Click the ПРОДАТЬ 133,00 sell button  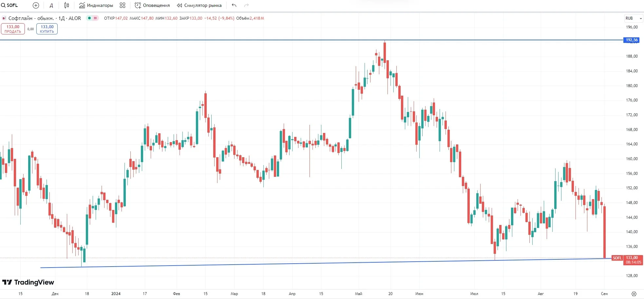coord(13,29)
